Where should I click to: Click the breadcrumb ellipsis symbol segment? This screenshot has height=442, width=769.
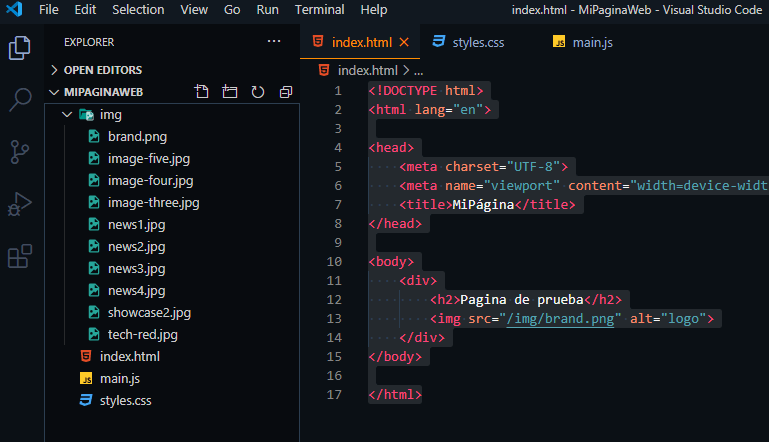point(418,72)
